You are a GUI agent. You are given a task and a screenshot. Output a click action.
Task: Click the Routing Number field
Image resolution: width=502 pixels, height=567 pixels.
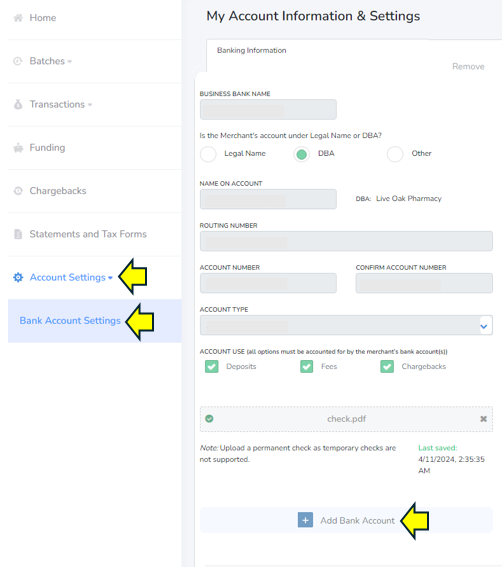pos(346,241)
